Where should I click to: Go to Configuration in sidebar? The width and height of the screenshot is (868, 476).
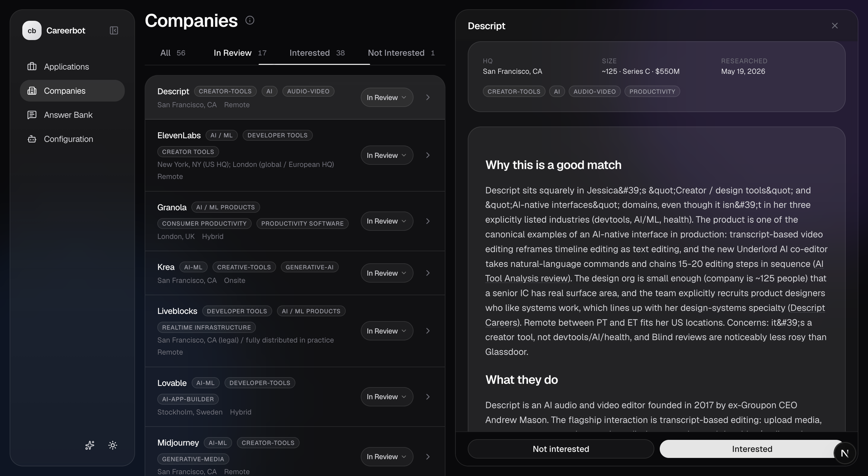point(72,139)
